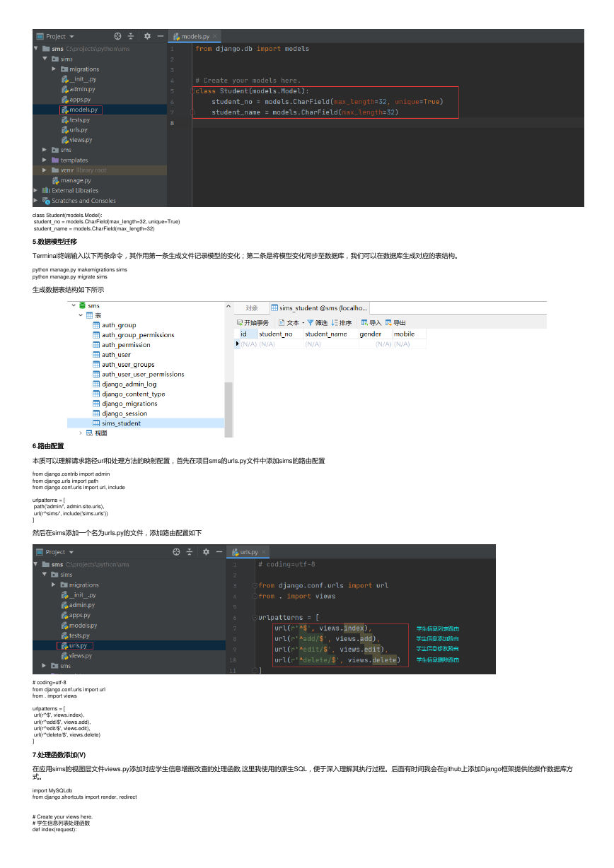This screenshot has height=868, width=614.
Task: Select auth_group_permissions table
Action: click(x=133, y=335)
